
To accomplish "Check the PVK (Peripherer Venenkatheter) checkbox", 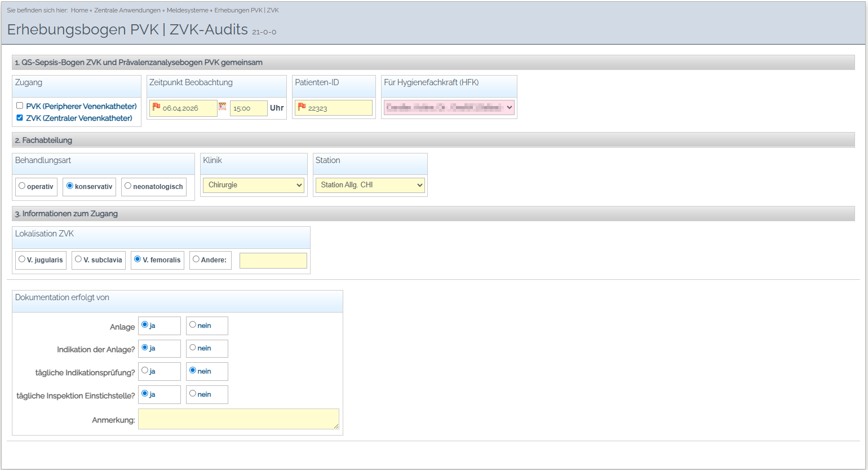I will pyautogui.click(x=20, y=106).
